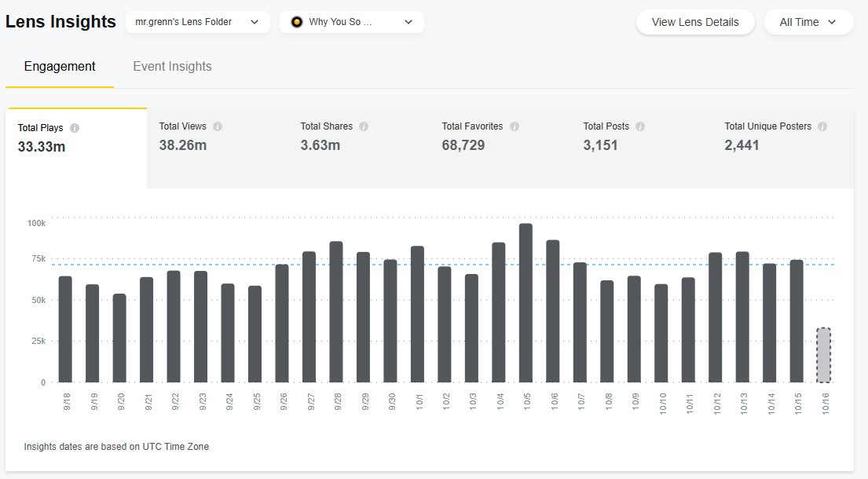Open the All Time date range dropdown
The image size is (868, 479).
click(x=808, y=22)
